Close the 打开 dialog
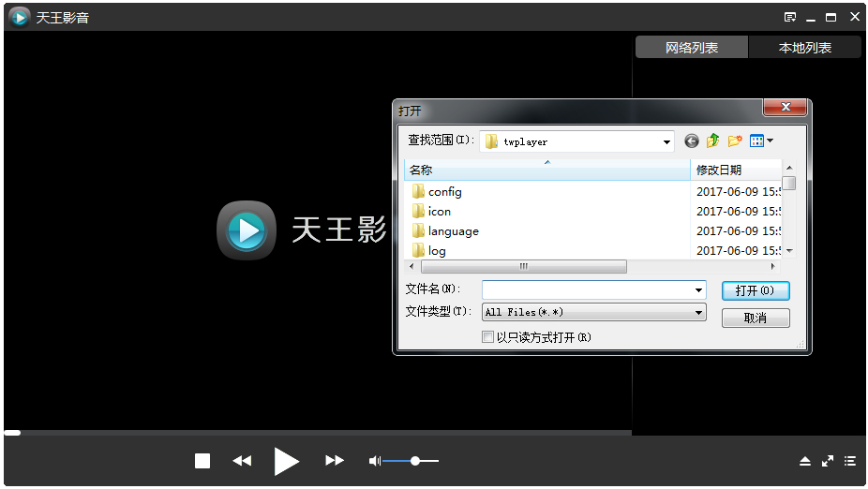 click(785, 108)
